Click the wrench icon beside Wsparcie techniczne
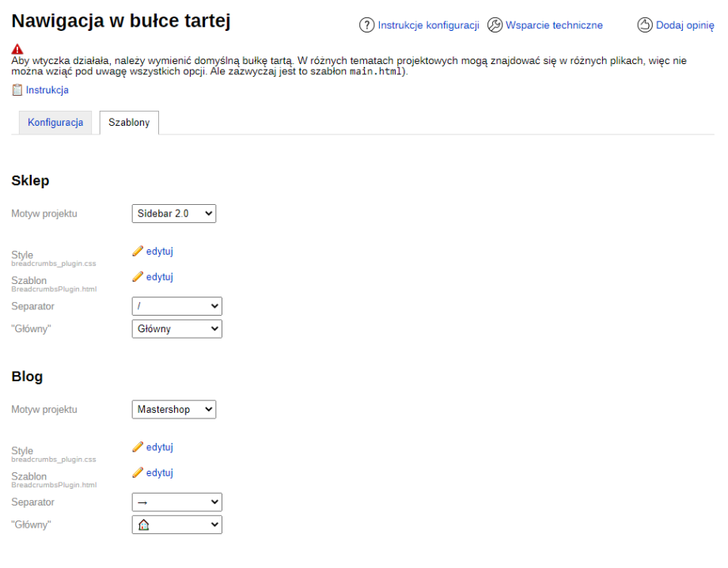 click(495, 25)
